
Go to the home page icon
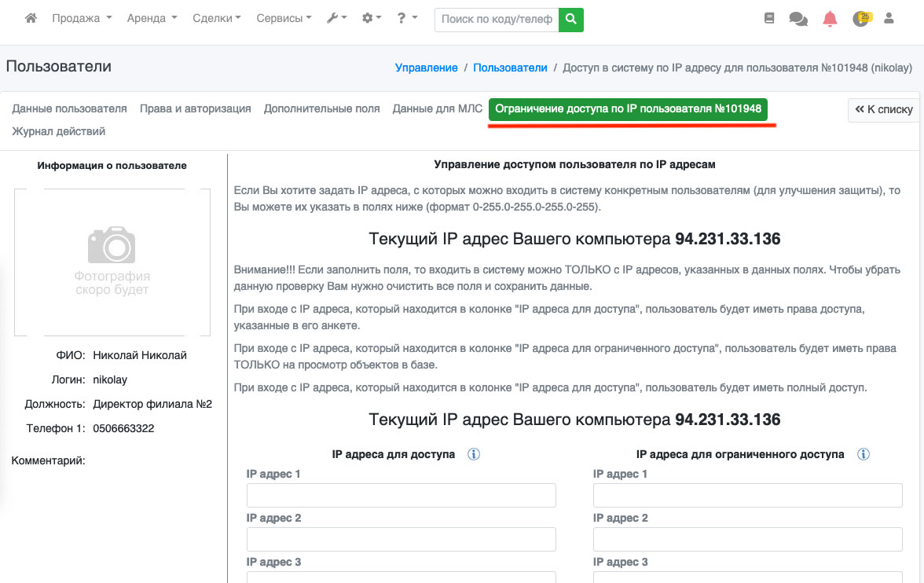tap(31, 18)
